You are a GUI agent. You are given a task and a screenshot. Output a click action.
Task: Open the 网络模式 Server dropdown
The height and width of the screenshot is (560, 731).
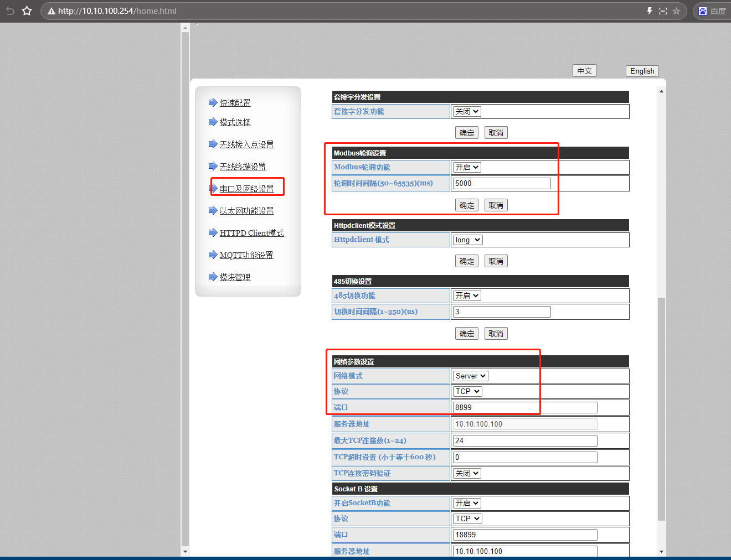470,376
